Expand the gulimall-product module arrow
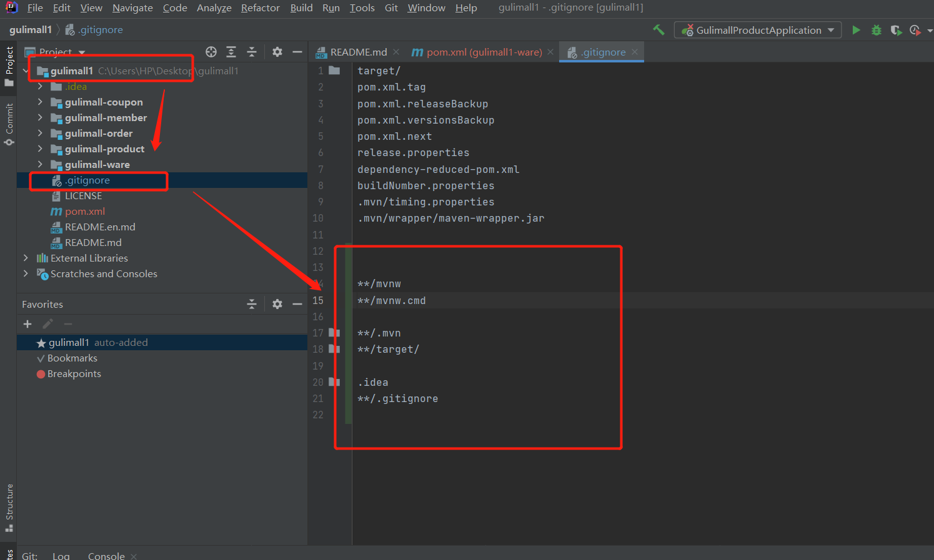 41,149
